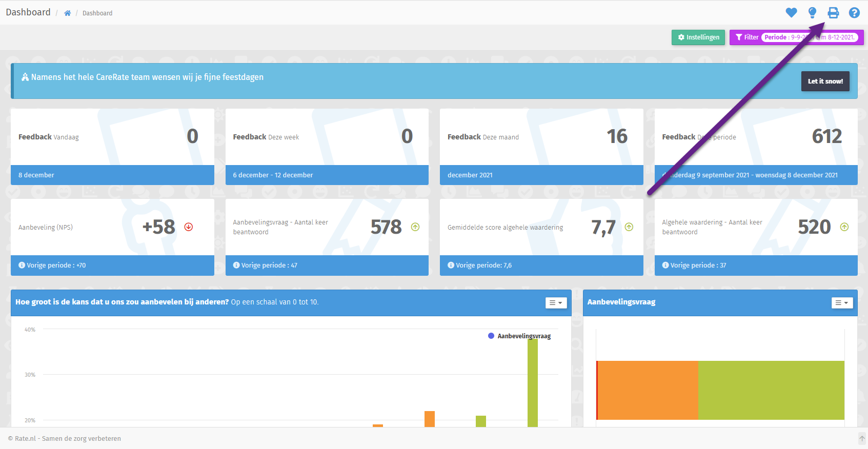Click the printer icon
The image size is (868, 449).
click(x=833, y=13)
